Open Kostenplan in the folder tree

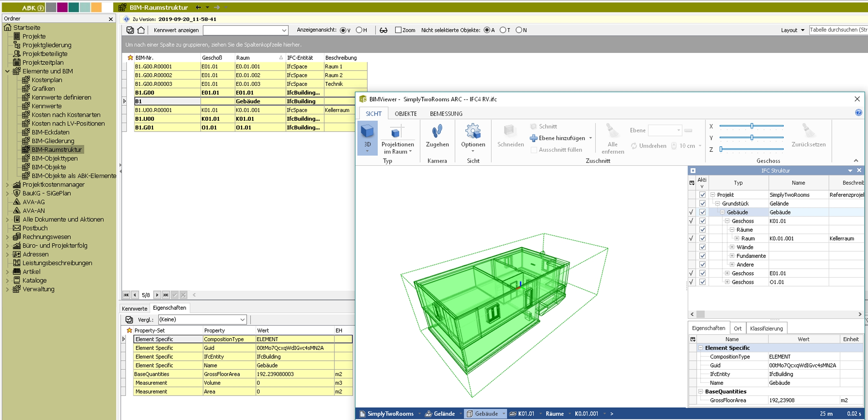(x=47, y=80)
